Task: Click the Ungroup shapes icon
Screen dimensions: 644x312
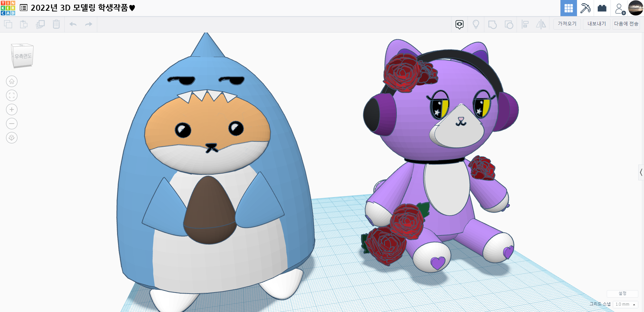Action: tap(509, 25)
